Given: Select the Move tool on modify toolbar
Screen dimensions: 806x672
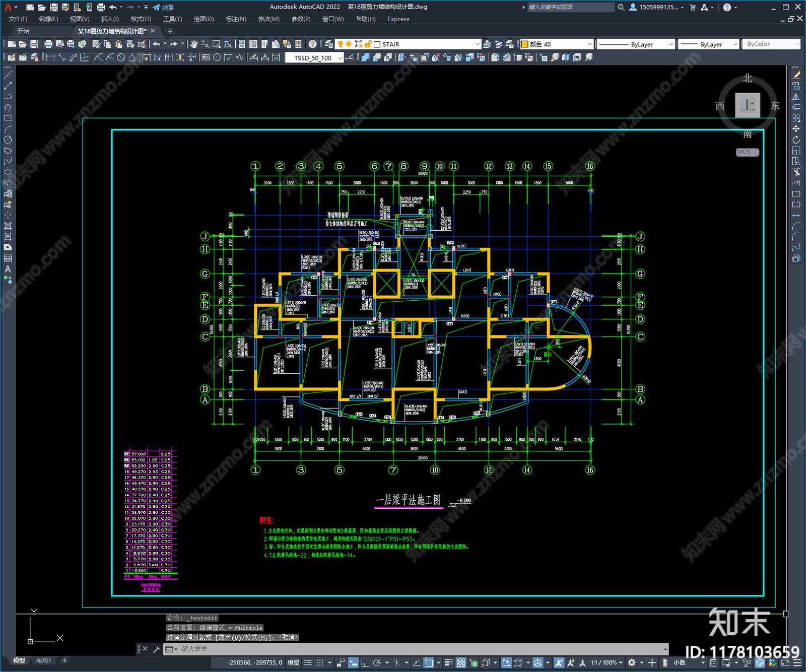Looking at the screenshot, I should tap(796, 129).
